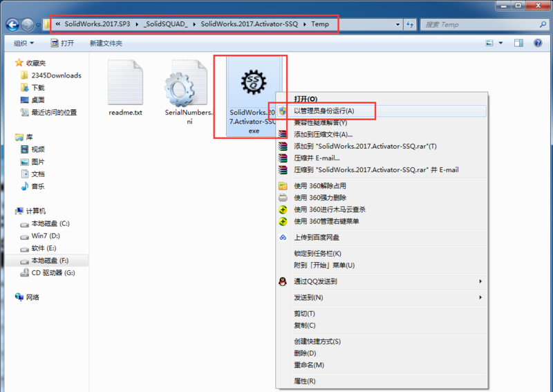553x392 pixels.
Task: Choose 添加到压缩文件(A)... menu item
Action: click(x=382, y=134)
